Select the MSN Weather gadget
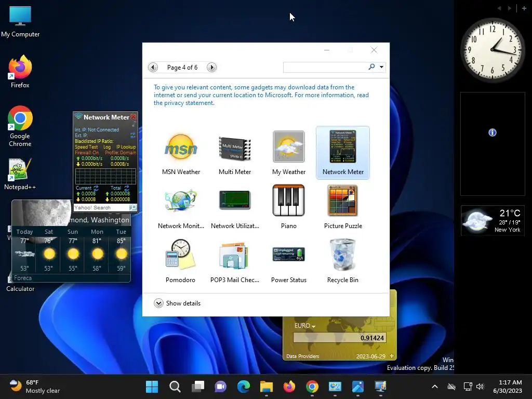This screenshot has width=532, height=399. [181, 153]
